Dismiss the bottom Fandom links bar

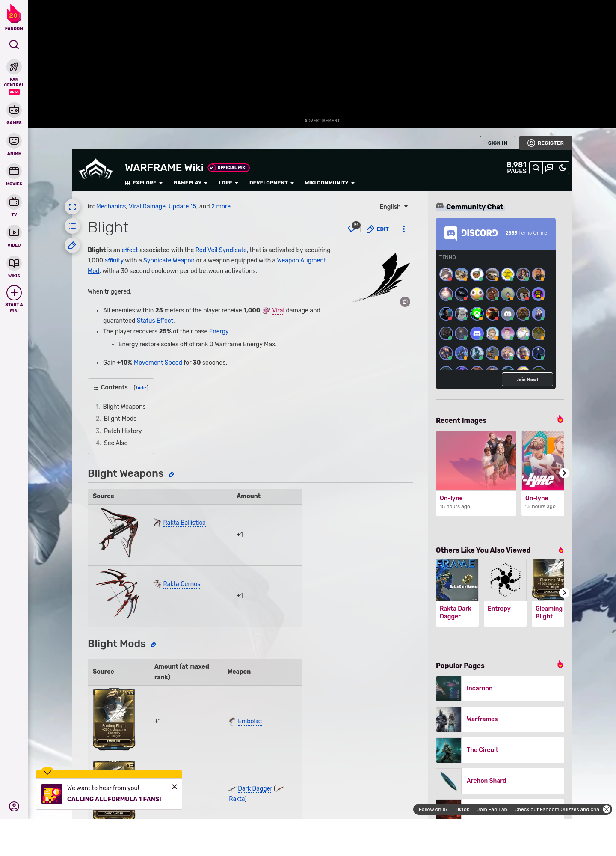coord(607,809)
